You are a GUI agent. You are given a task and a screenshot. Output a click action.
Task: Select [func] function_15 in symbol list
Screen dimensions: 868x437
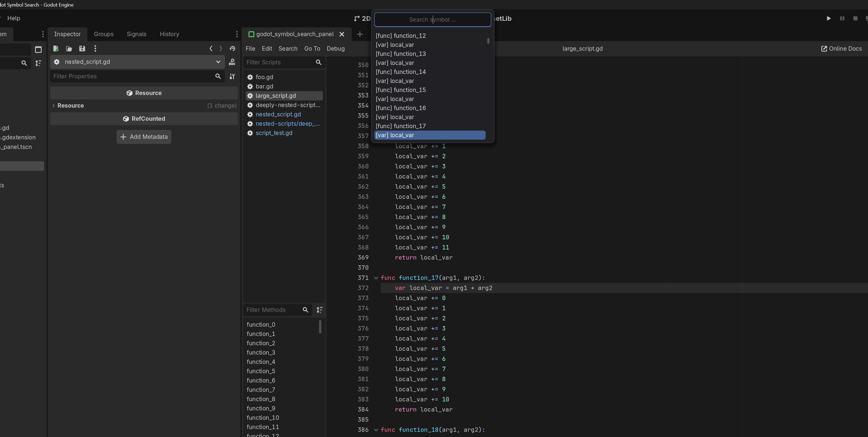(430, 90)
